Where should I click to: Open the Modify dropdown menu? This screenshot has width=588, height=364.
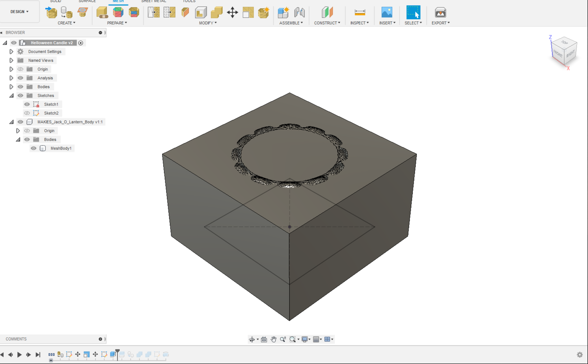207,23
